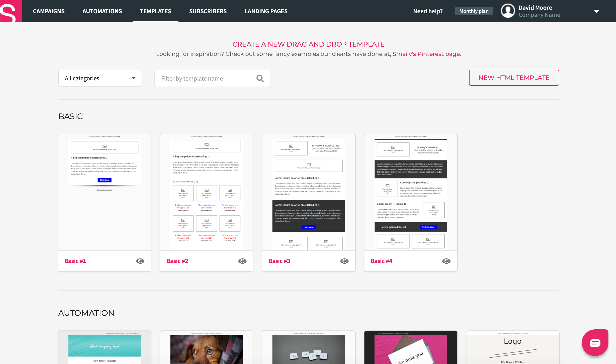Preview Basic #2 with eye icon
Screen dimensions: 616x364
point(242,261)
